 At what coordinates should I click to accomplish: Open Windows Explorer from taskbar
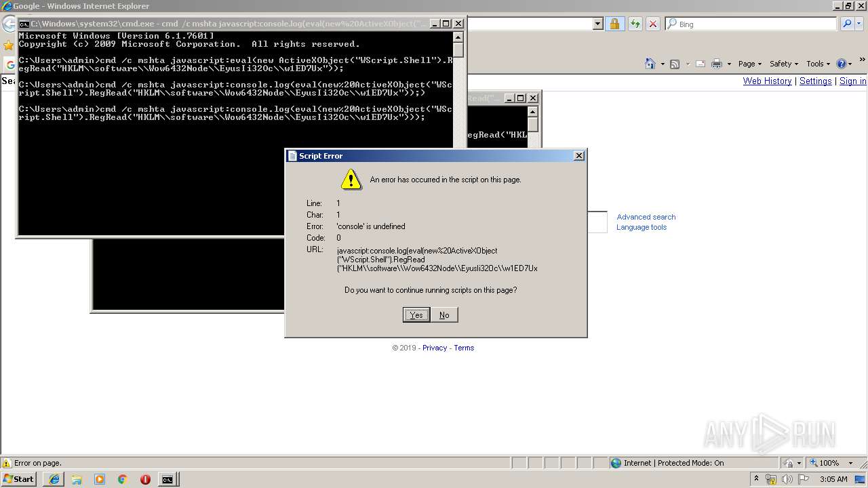(x=77, y=479)
